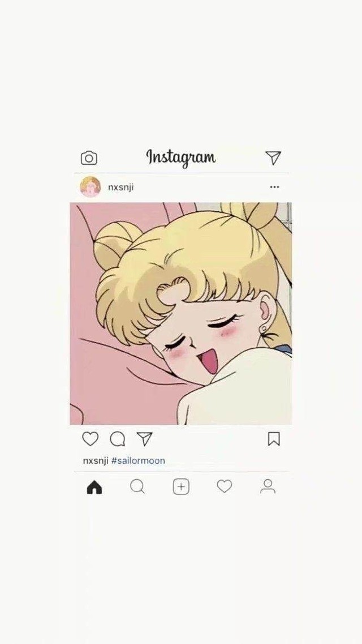Open the three-dot options menu for nxsnji's post
Screen dimensions: 362x644
point(274,187)
